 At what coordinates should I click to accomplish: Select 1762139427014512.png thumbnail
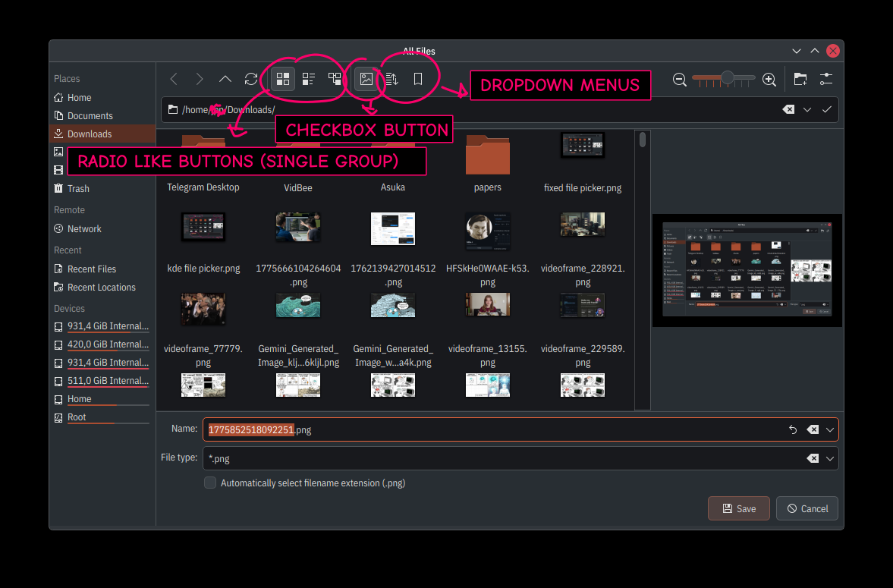point(393,228)
